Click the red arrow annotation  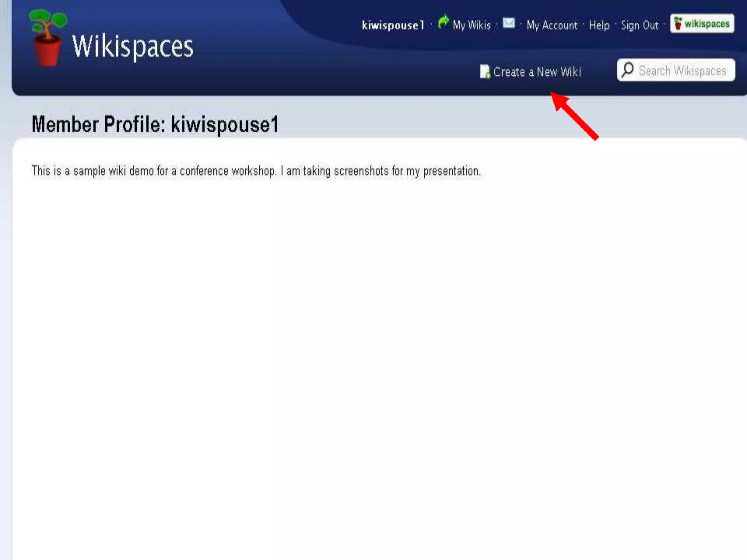click(x=575, y=116)
